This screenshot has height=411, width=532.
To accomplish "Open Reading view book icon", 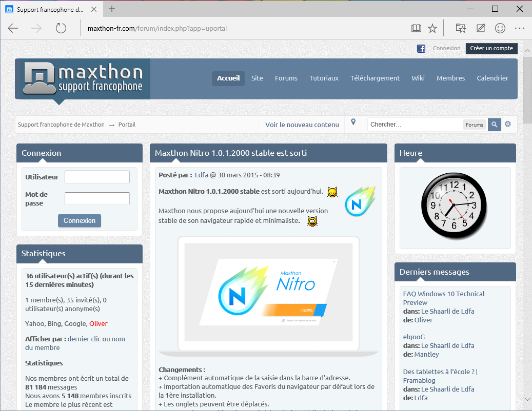I will tap(416, 29).
